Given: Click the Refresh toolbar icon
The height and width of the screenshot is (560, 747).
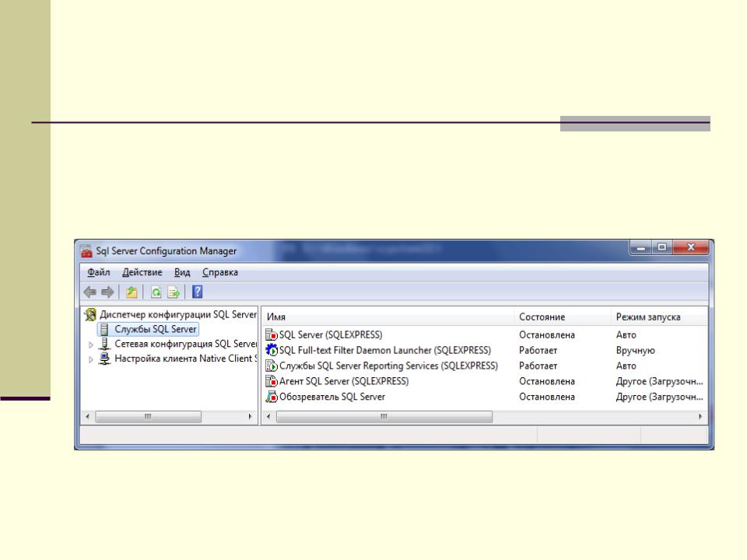Looking at the screenshot, I should (x=156, y=292).
